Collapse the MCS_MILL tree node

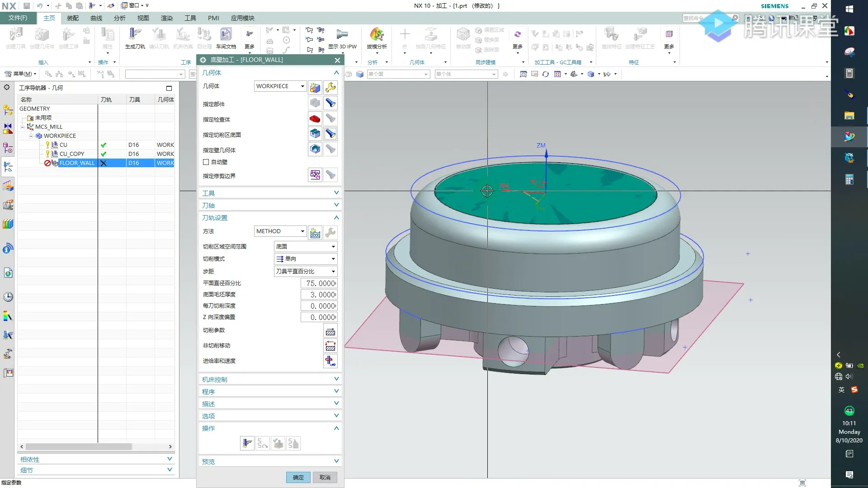pyautogui.click(x=22, y=127)
